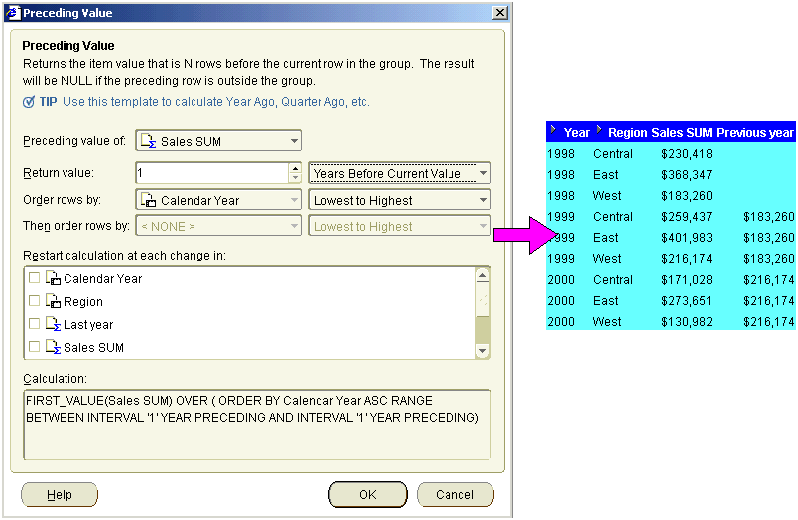Check the Sales SUM restart checkbox

click(x=35, y=346)
